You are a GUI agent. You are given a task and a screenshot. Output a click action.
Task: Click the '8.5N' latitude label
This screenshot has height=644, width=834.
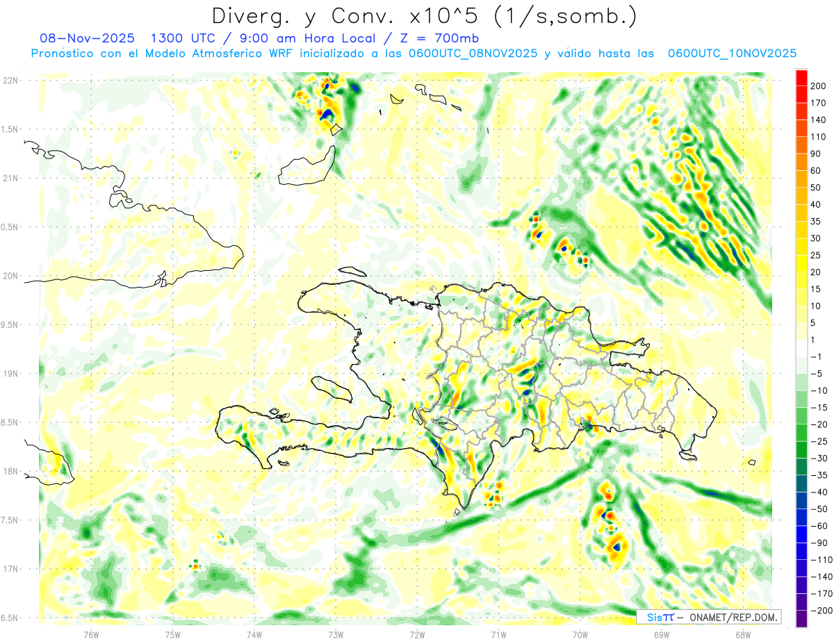pos(10,422)
